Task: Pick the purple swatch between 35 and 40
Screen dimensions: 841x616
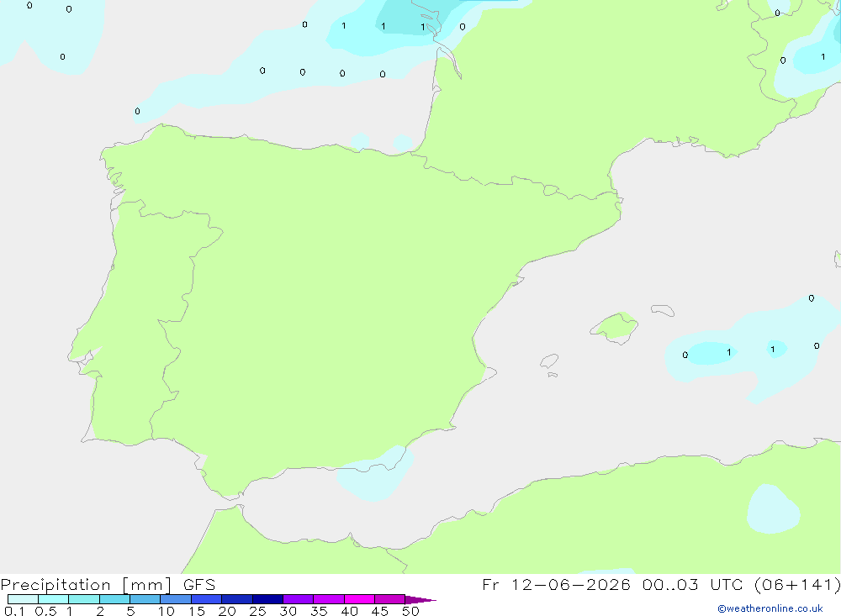Action: click(329, 599)
